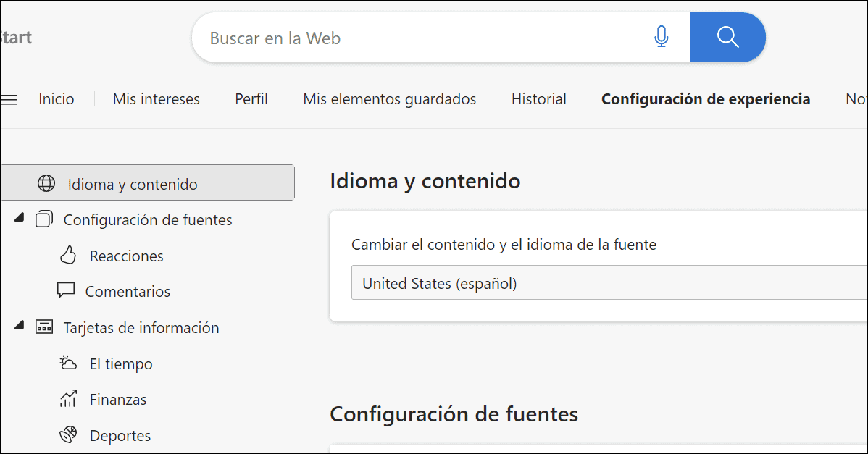Screen dimensions: 868x454
Task: Click the microphone icon in the search bar
Action: [x=660, y=36]
